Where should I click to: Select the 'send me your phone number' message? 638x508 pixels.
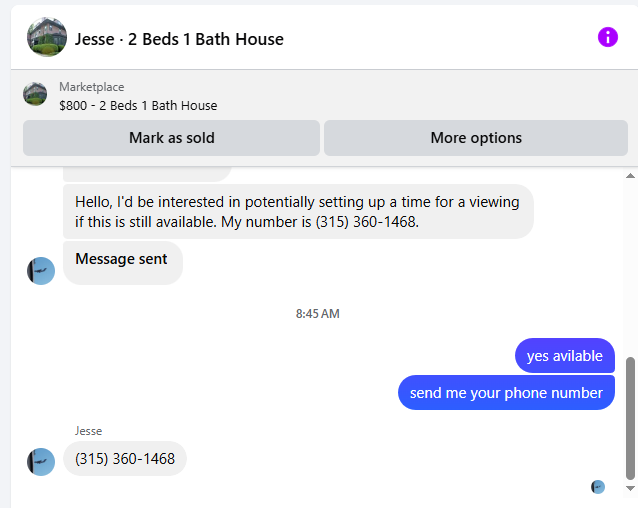click(506, 393)
